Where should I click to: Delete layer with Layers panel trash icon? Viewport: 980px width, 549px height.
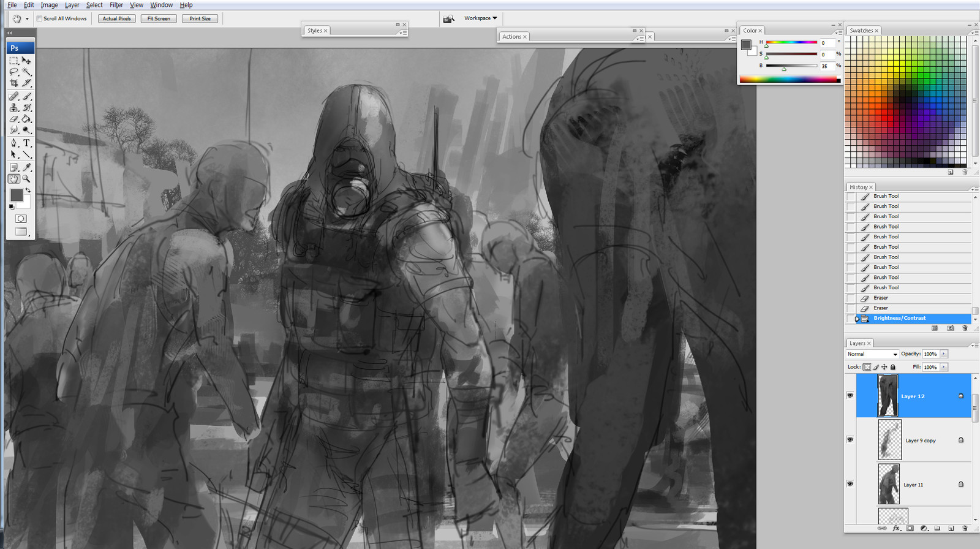[x=965, y=528]
